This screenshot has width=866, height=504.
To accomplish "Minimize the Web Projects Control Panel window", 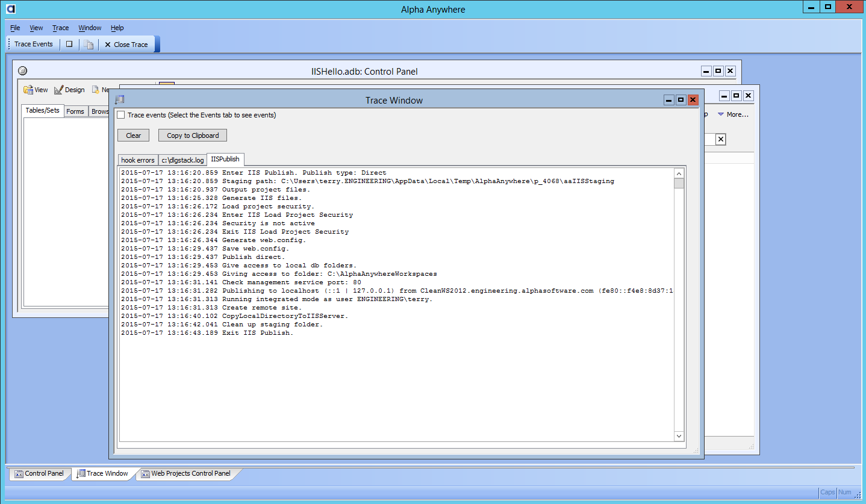I will 724,95.
